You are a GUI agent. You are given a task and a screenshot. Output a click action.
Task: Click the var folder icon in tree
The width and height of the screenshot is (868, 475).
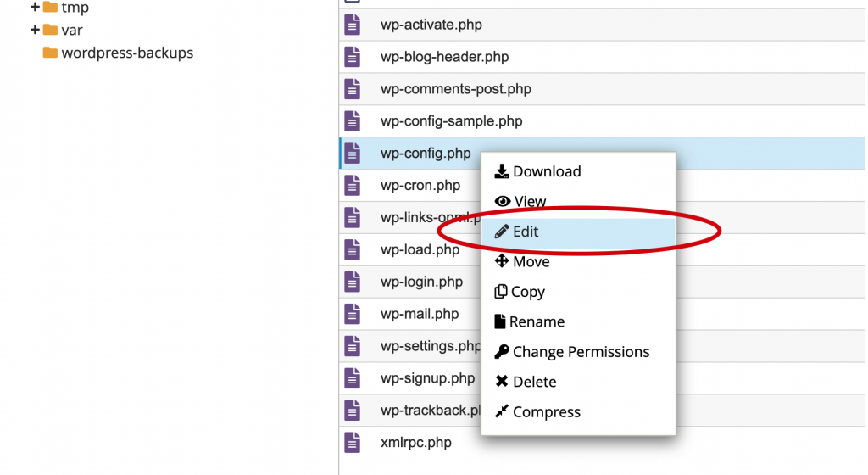[x=50, y=30]
